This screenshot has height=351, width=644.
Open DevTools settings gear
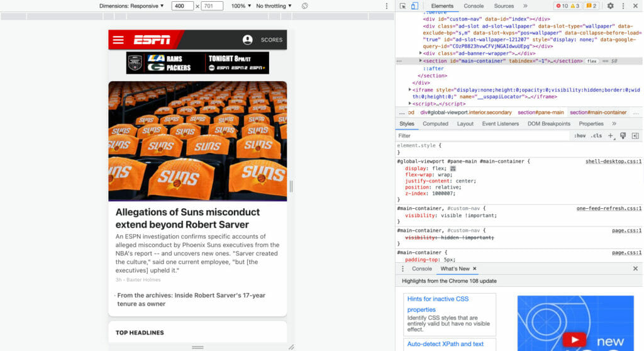(x=610, y=6)
